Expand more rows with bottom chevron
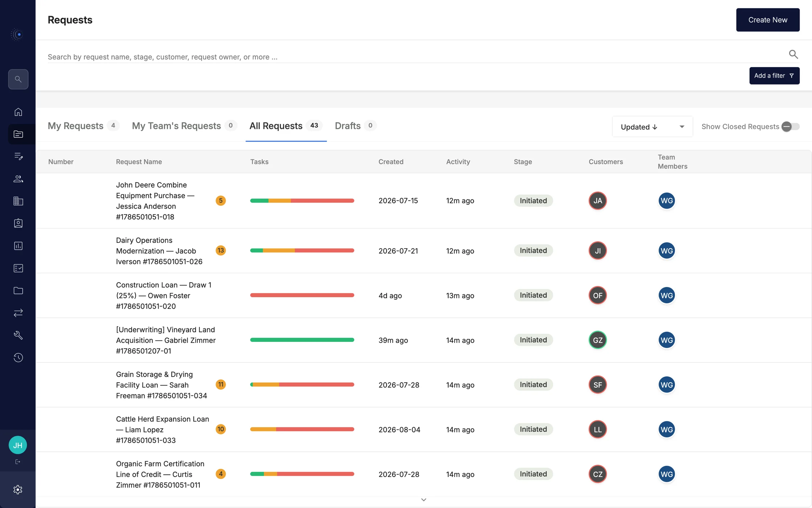Image resolution: width=812 pixels, height=508 pixels. pos(423,500)
